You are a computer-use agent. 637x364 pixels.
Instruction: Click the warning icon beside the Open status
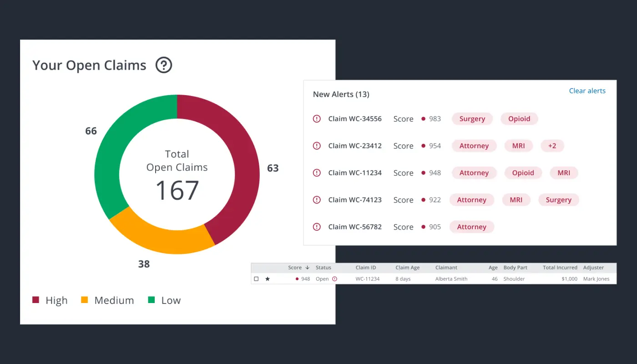[335, 278]
